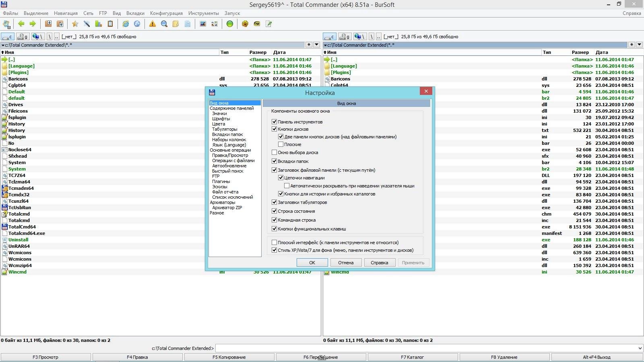Toggle Вкладки папок checkbox

pos(275,161)
